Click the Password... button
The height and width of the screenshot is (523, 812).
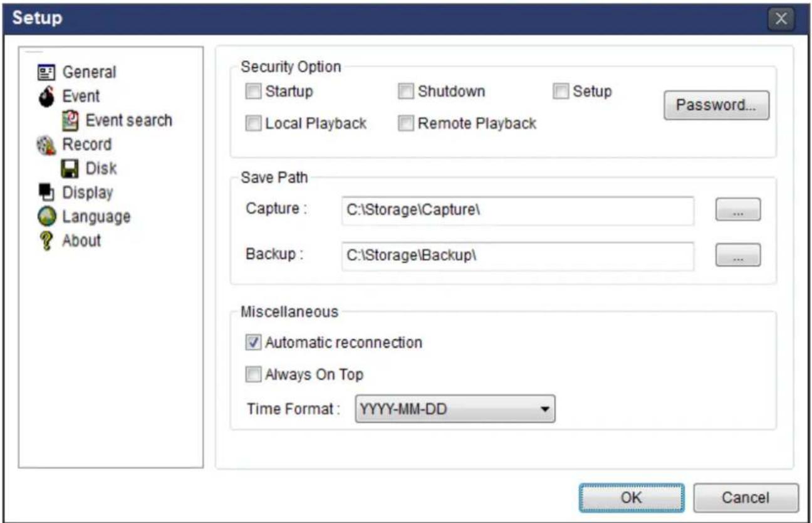(716, 105)
